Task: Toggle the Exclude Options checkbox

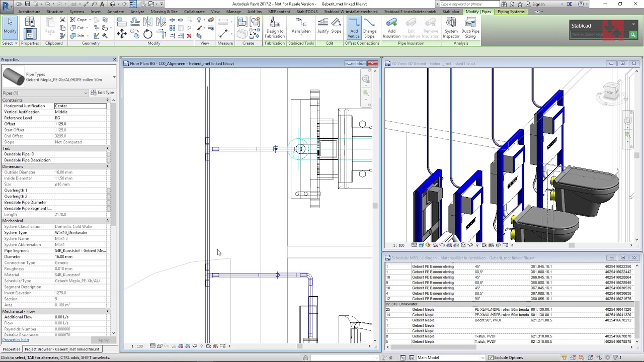Action: tap(491, 357)
